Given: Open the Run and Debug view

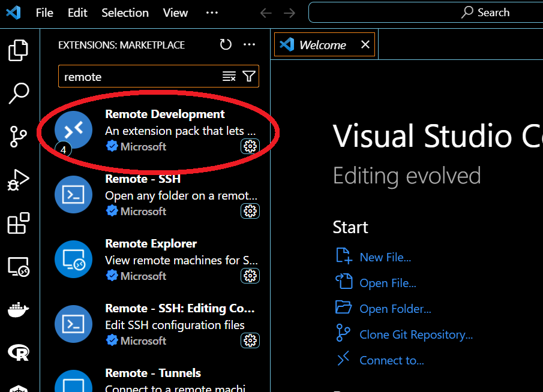Looking at the screenshot, I should point(19,180).
